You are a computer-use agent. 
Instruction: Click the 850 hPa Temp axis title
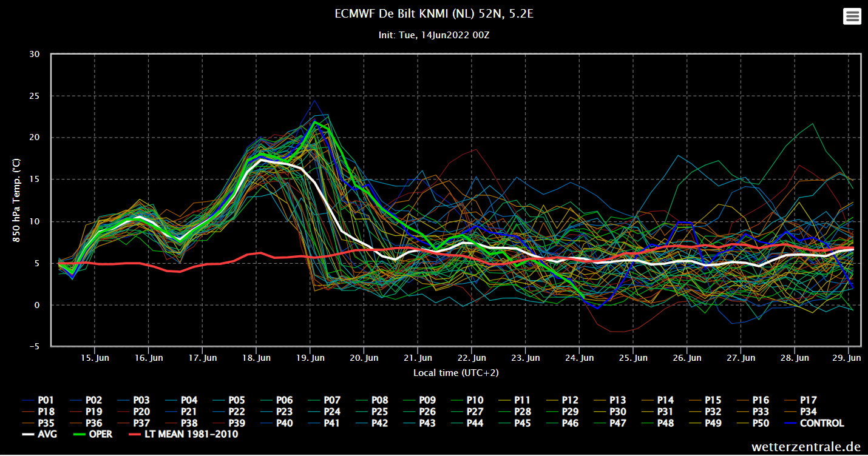point(17,199)
